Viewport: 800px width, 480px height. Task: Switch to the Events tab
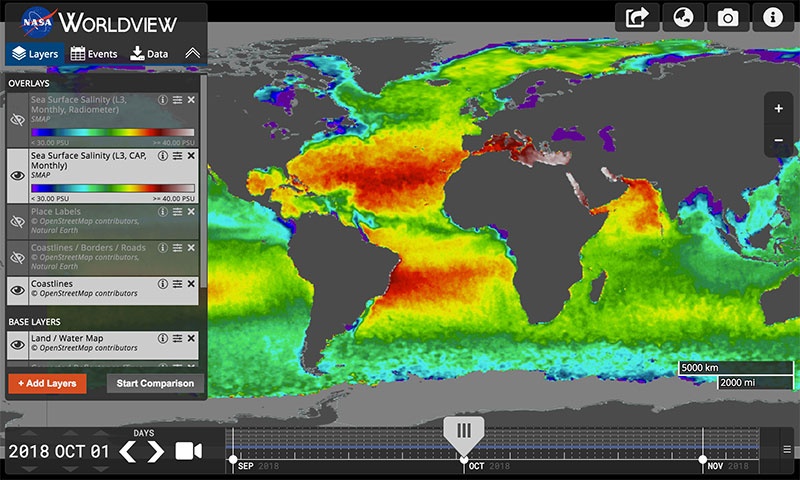click(x=94, y=54)
